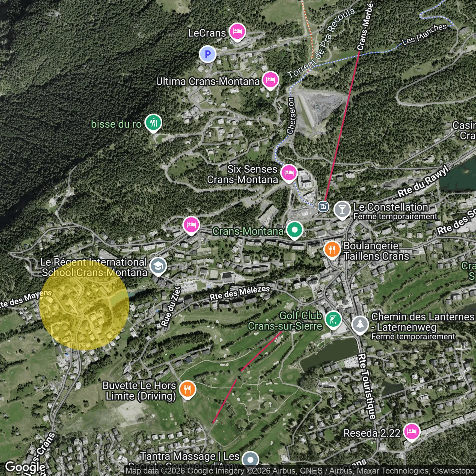476x476 pixels.
Task: Click the Le Régent school pin
Action: [158, 266]
